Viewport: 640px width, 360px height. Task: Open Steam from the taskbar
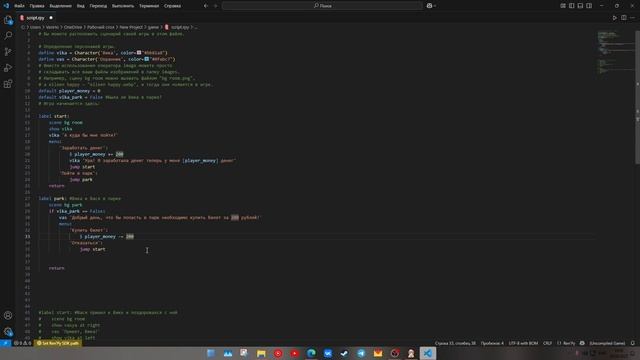tap(344, 353)
